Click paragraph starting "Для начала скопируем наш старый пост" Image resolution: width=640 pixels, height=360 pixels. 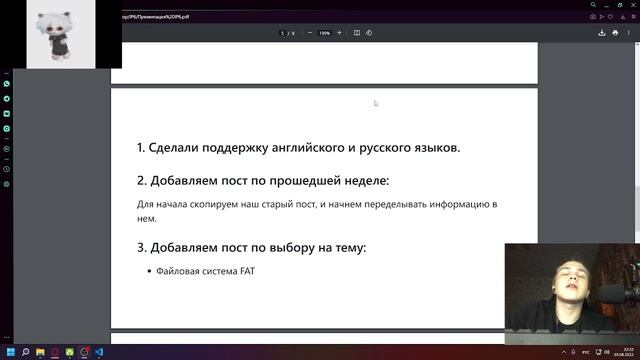point(317,211)
